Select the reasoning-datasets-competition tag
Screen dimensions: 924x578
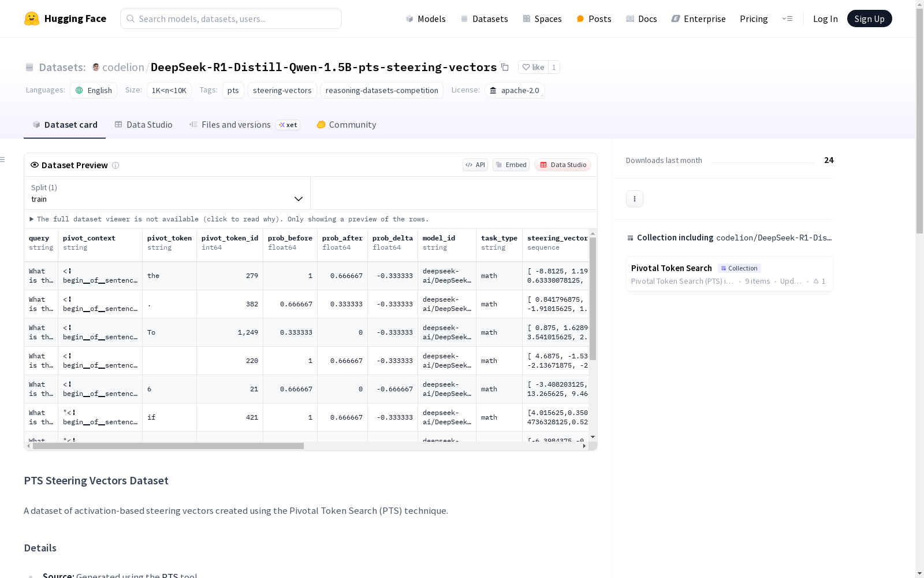tap(382, 90)
